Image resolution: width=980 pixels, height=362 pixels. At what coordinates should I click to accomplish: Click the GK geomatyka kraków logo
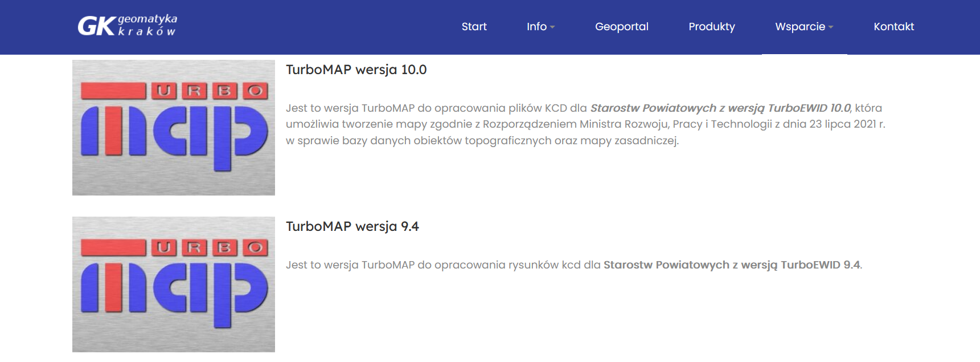click(x=128, y=26)
